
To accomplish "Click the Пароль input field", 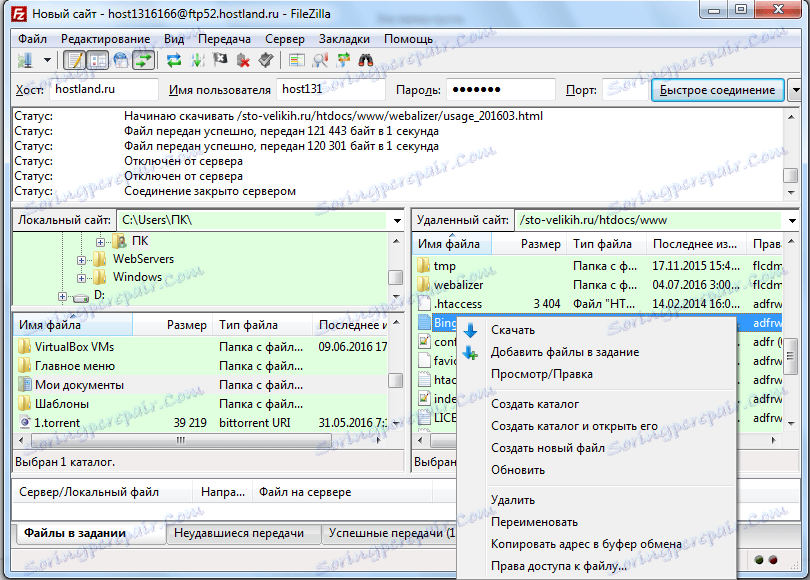I will pyautogui.click(x=501, y=89).
